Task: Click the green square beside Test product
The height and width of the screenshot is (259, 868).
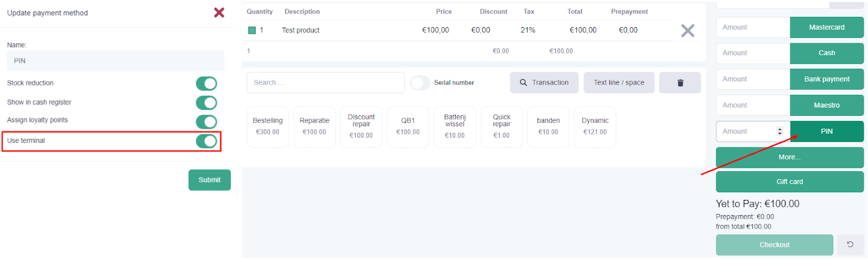Action: coord(252,30)
